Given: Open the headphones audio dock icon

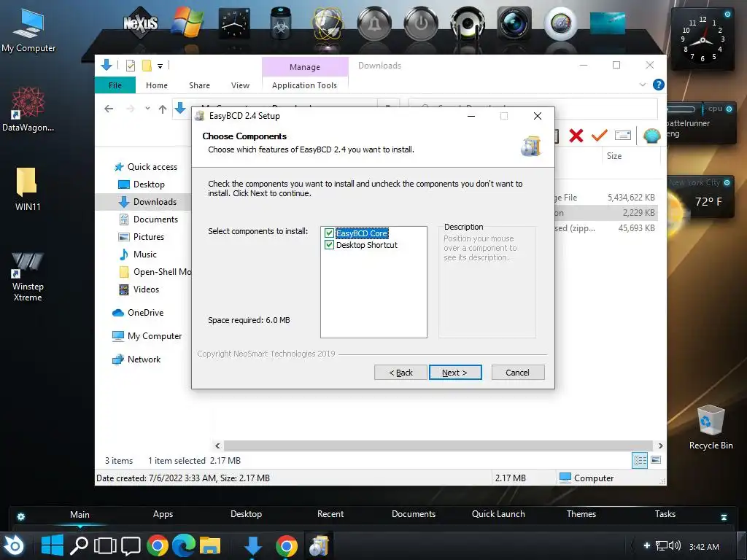Looking at the screenshot, I should click(468, 23).
